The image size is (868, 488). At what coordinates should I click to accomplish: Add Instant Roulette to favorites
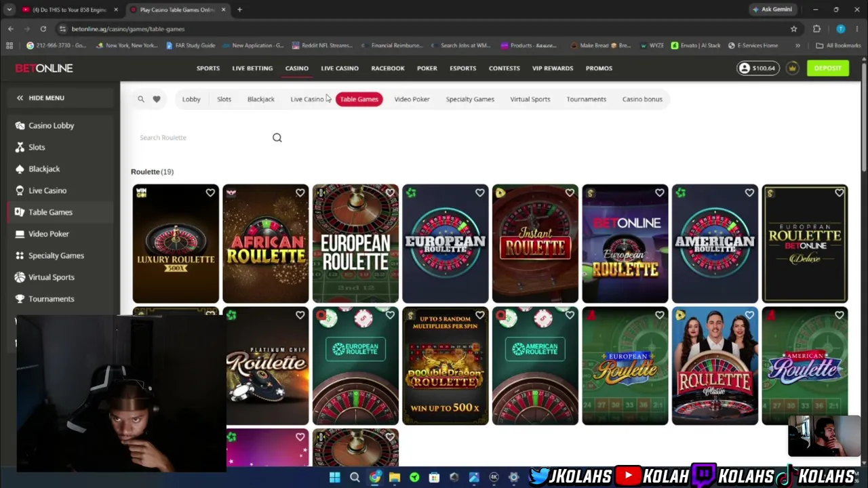point(570,193)
